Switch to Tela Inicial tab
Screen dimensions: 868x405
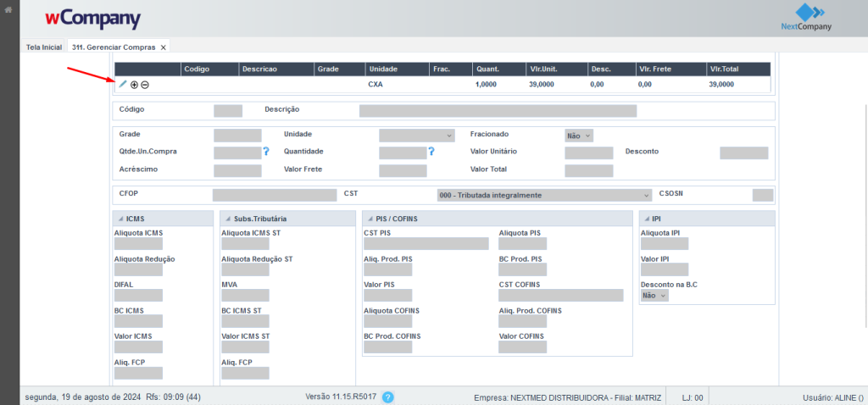point(44,47)
